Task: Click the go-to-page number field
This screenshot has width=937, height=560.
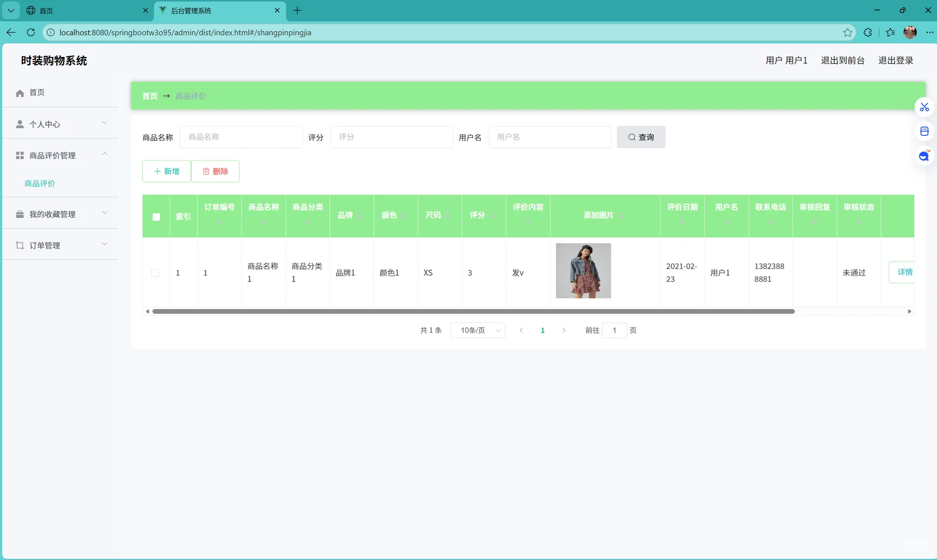Action: (614, 330)
